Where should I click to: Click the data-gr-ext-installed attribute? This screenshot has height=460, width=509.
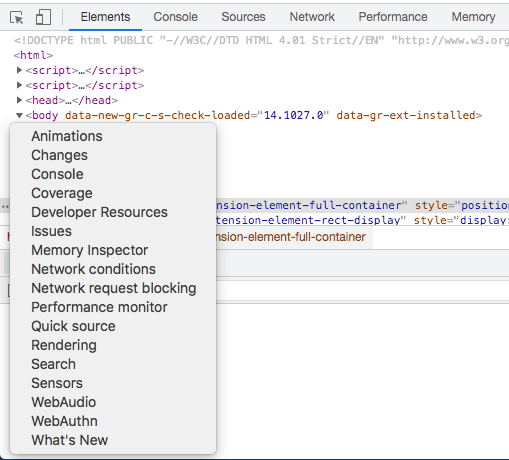406,115
